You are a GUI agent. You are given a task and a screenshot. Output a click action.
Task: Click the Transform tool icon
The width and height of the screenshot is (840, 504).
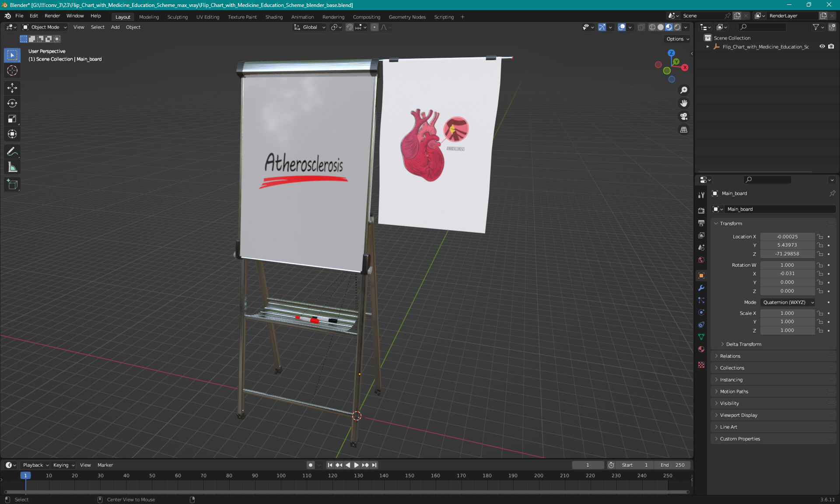click(13, 133)
